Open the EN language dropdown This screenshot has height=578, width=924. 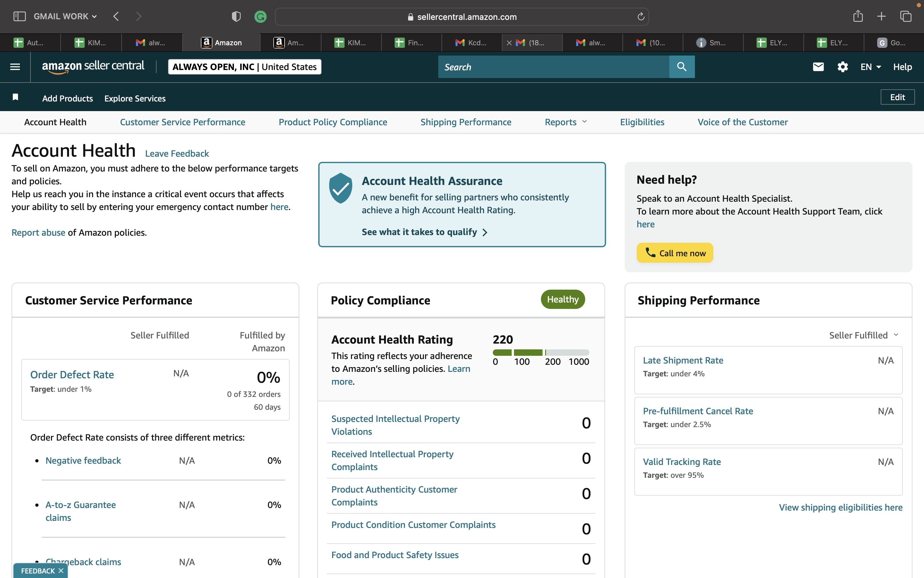pos(870,67)
